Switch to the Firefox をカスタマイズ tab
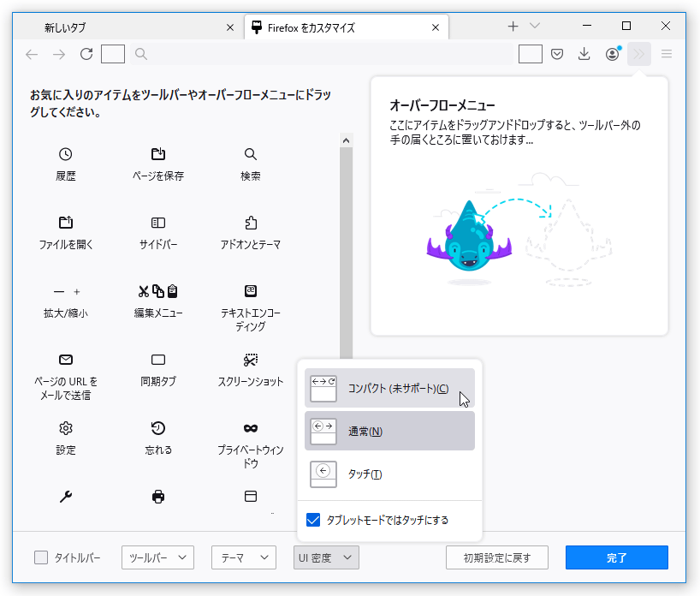This screenshot has height=596, width=700. pyautogui.click(x=347, y=27)
